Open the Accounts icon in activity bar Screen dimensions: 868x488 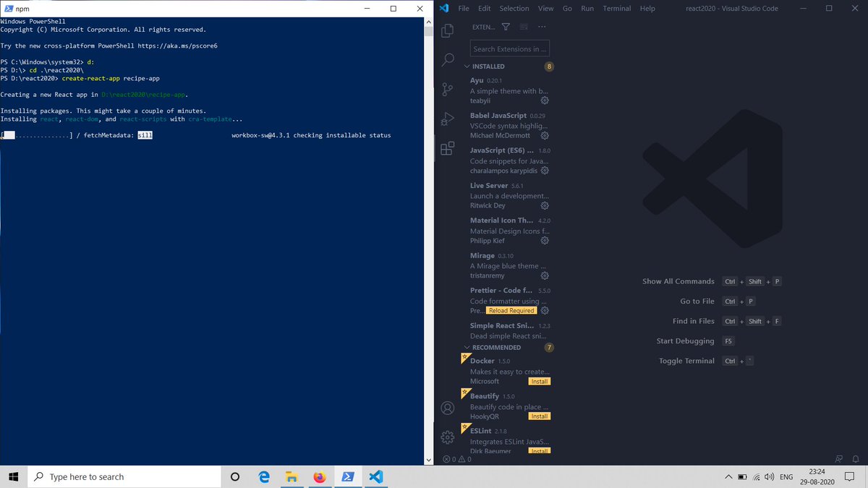click(x=448, y=408)
